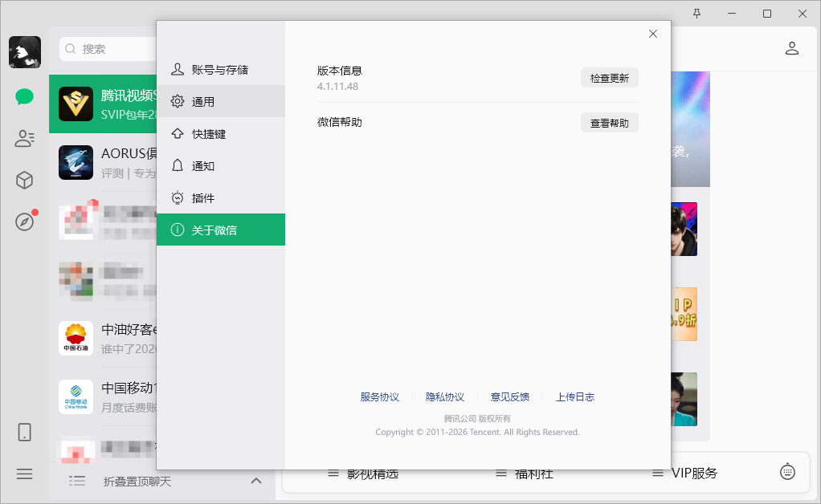Open the Contacts icon in sidebar
This screenshot has width=821, height=504.
tap(25, 139)
